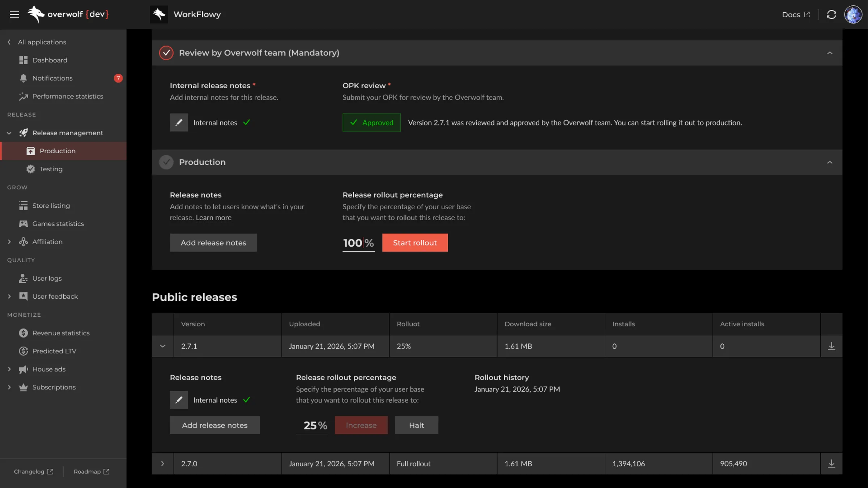Open Predicted LTV page
Screen dimensions: 868x488
pyautogui.click(x=54, y=351)
